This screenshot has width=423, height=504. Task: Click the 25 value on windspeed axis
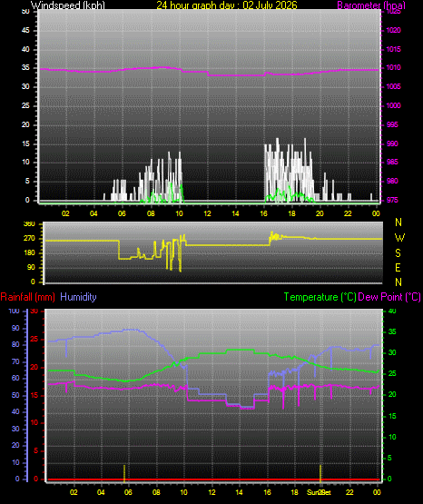click(25, 105)
